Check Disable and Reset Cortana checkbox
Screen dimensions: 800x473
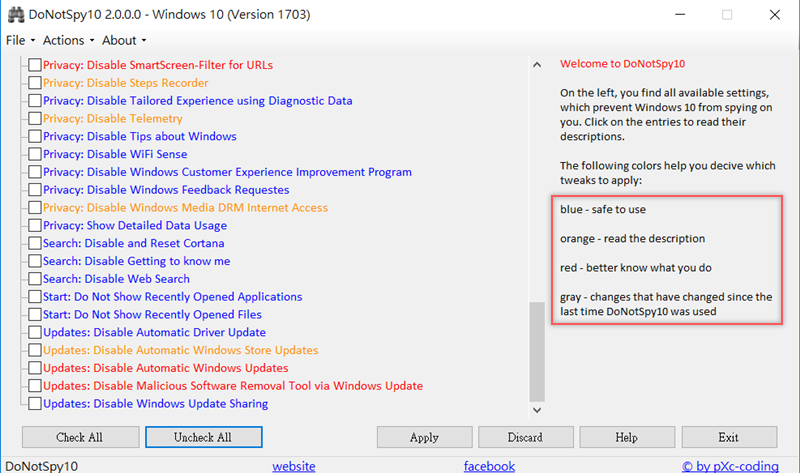pyautogui.click(x=35, y=243)
